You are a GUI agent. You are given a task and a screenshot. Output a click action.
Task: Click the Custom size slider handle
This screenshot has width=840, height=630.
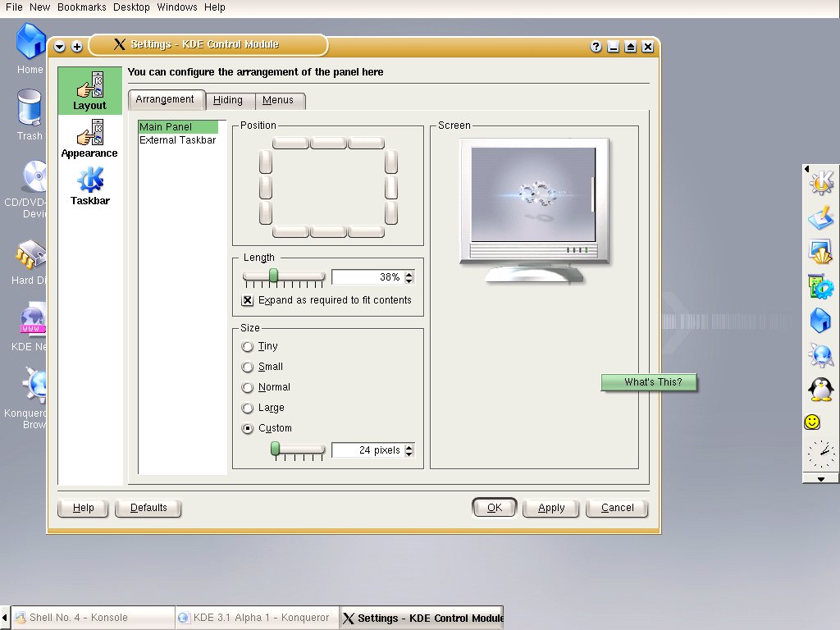pos(275,449)
